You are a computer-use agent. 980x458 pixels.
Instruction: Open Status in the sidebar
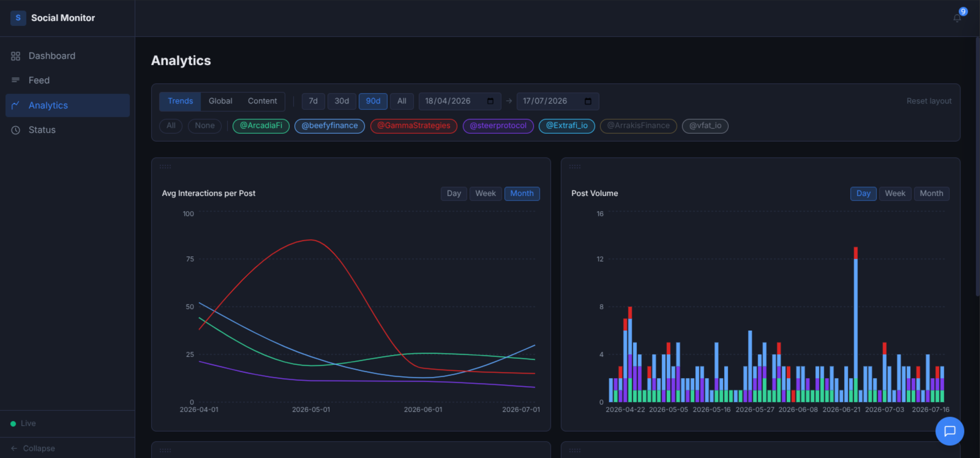click(x=67, y=130)
